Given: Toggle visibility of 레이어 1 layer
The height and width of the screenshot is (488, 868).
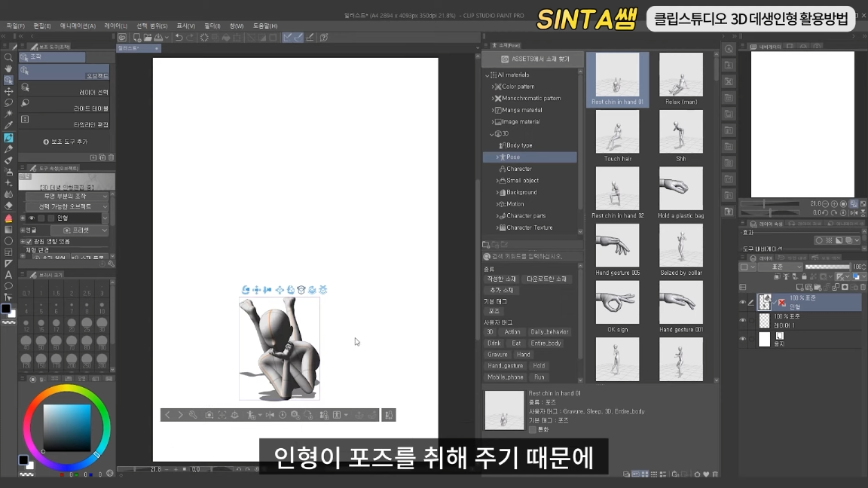Looking at the screenshot, I should click(x=743, y=320).
